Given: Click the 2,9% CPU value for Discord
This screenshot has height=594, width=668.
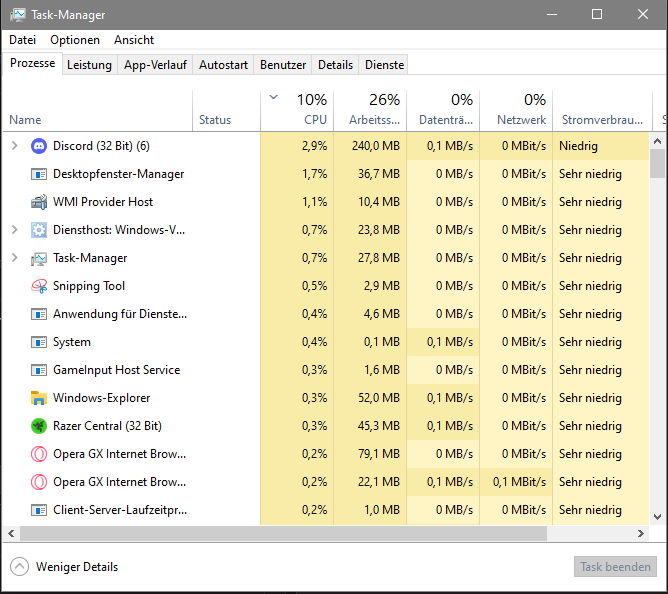Looking at the screenshot, I should coord(314,146).
